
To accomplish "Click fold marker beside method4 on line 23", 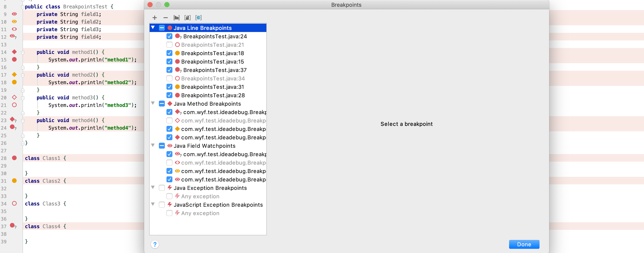I will tap(23, 121).
